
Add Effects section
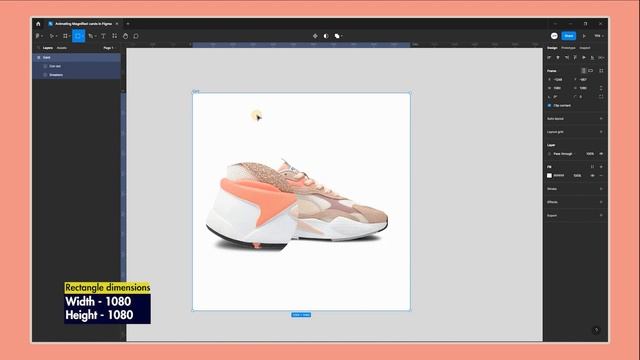pos(601,202)
